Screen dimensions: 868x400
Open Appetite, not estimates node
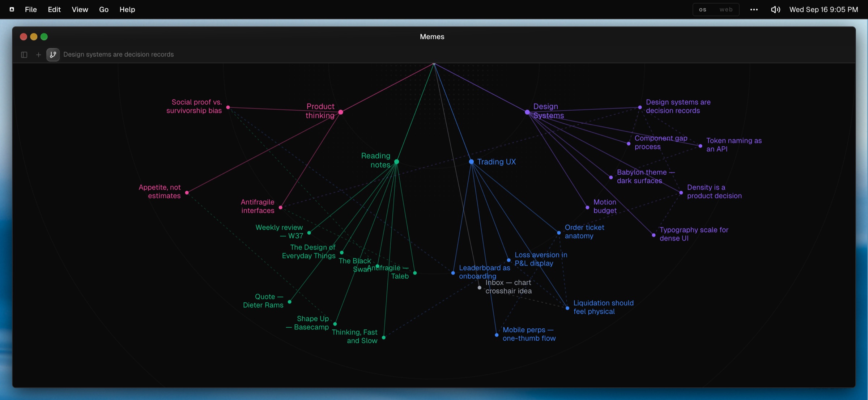(187, 193)
